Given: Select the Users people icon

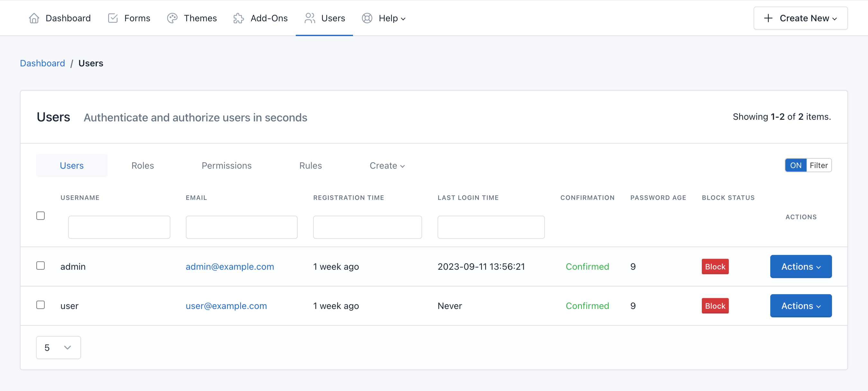Looking at the screenshot, I should click(x=310, y=18).
